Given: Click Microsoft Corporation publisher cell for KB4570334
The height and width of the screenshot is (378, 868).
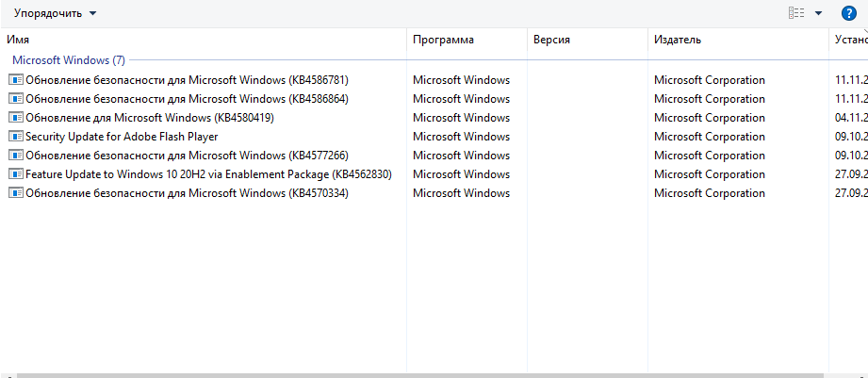Looking at the screenshot, I should [709, 192].
